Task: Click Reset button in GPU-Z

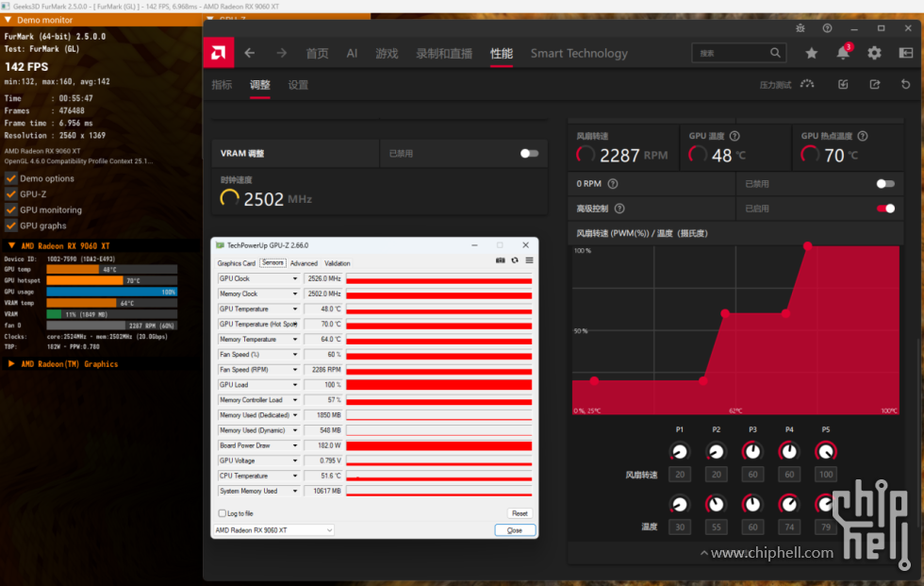Action: pos(520,513)
